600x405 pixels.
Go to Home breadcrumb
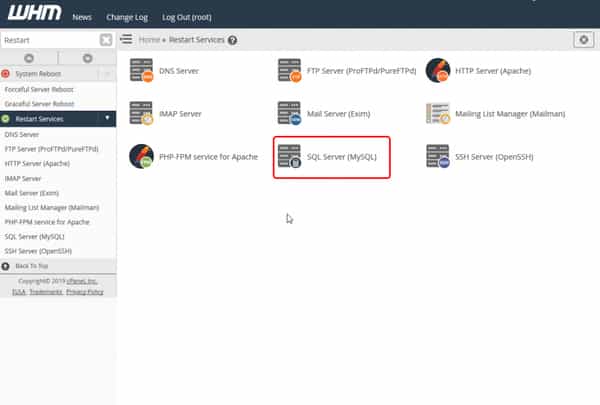[150, 40]
